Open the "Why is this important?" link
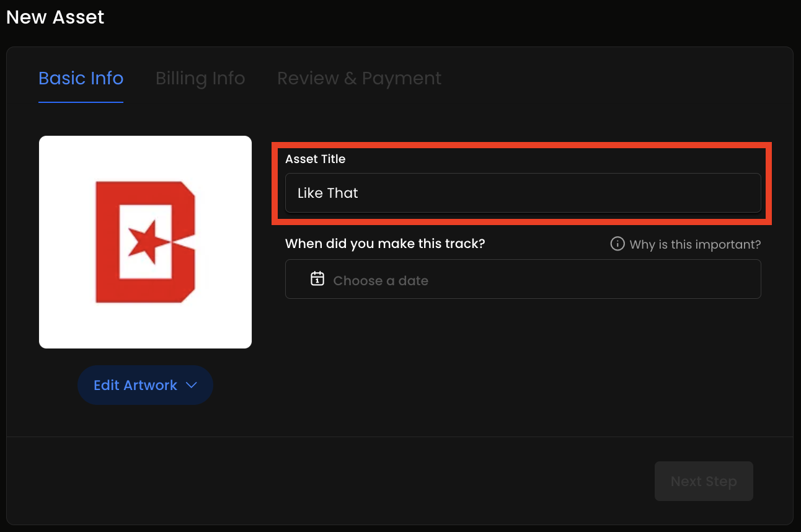 click(x=694, y=244)
